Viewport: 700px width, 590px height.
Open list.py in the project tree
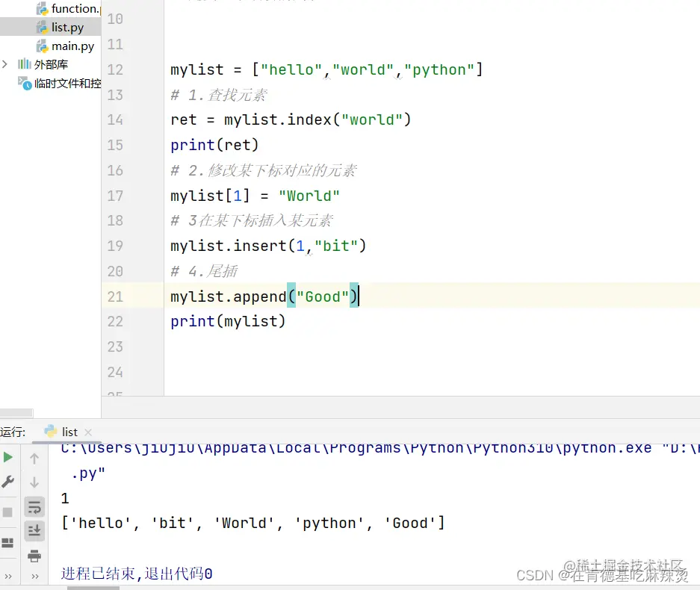[x=67, y=27]
